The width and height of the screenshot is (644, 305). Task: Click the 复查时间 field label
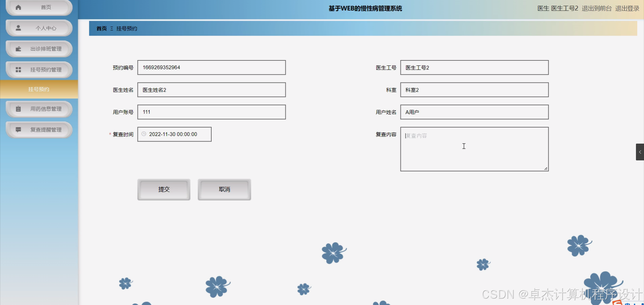click(123, 134)
